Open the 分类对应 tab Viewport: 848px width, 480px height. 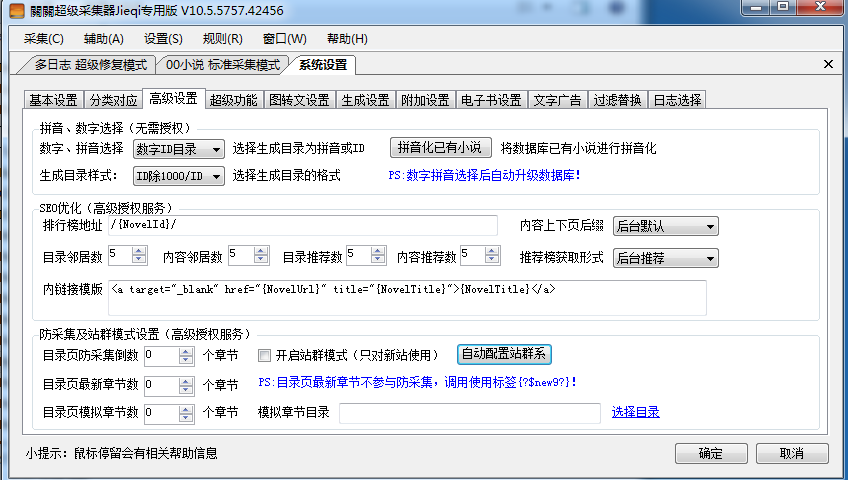[x=113, y=100]
